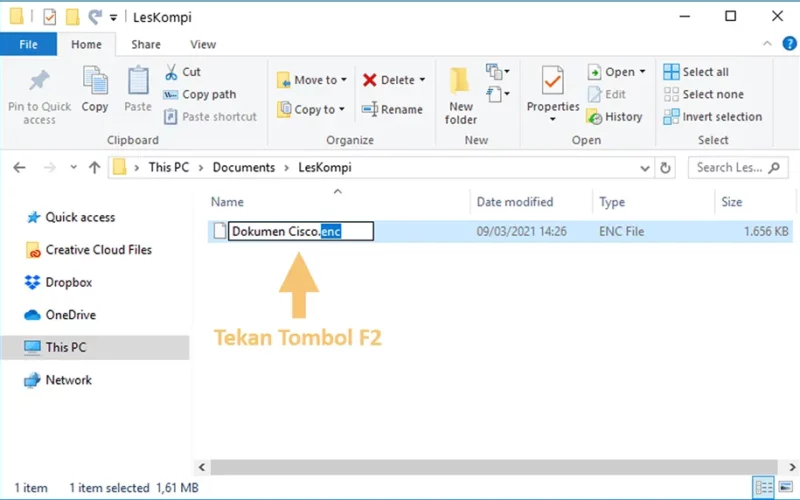
Task: Click quick access New folder icon
Action: tap(72, 17)
